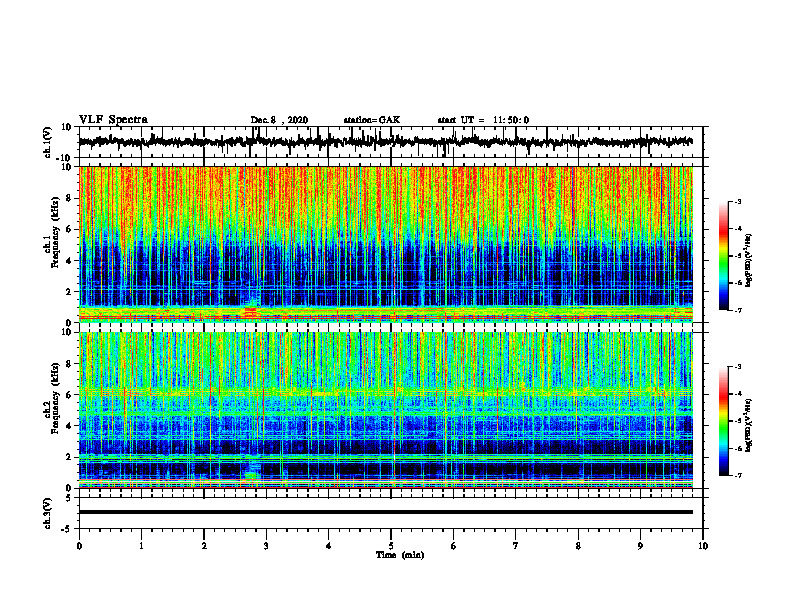Click the 'start UT = 11:50:0' text
The image size is (792, 612).
point(483,120)
